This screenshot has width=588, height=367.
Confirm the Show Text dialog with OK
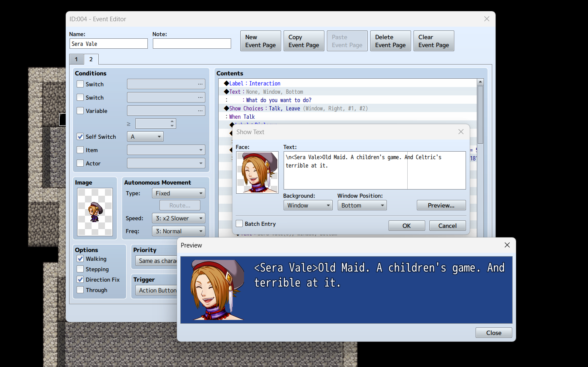tap(406, 225)
